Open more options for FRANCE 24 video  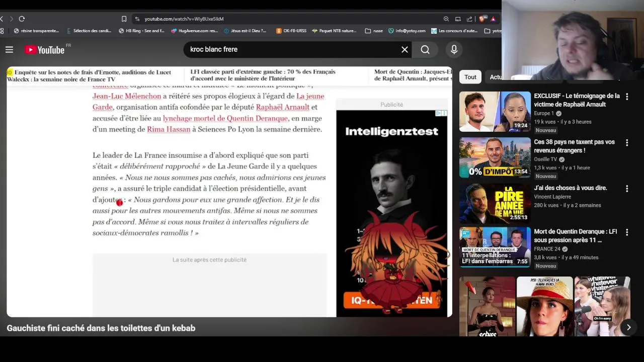click(627, 232)
